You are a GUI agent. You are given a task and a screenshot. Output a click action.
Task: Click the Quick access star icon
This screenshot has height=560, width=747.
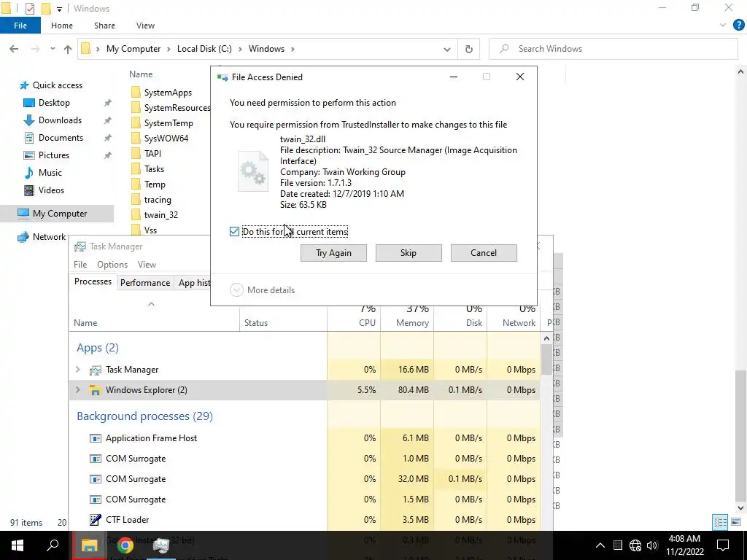pyautogui.click(x=24, y=85)
